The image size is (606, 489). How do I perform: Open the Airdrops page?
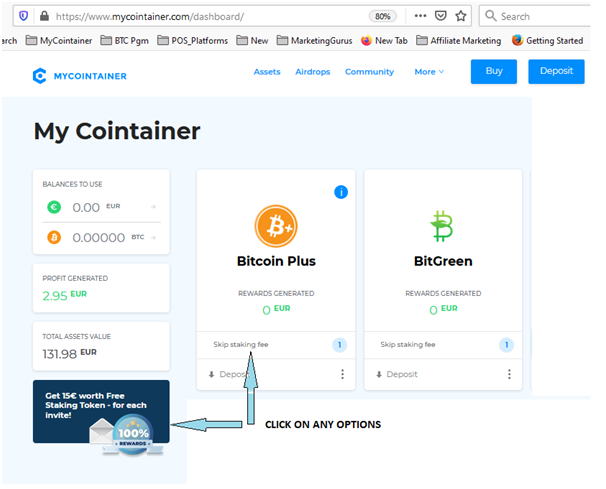313,72
